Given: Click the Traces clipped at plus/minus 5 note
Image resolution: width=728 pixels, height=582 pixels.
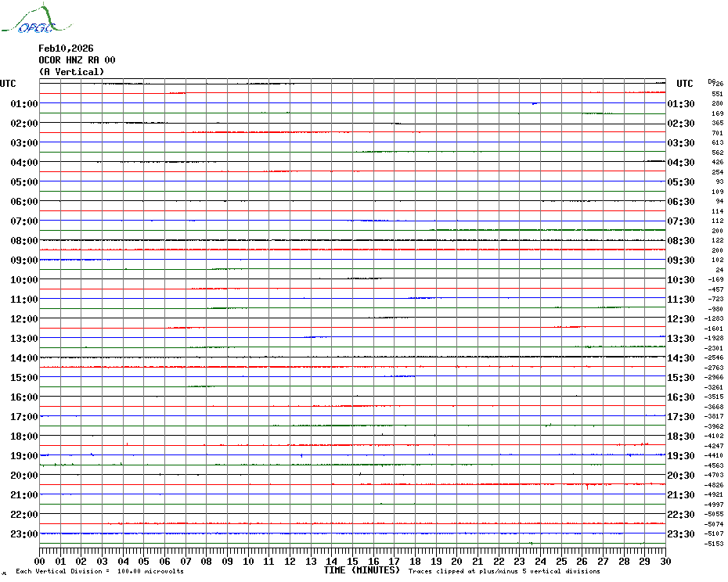Looking at the screenshot, I should click(504, 572).
